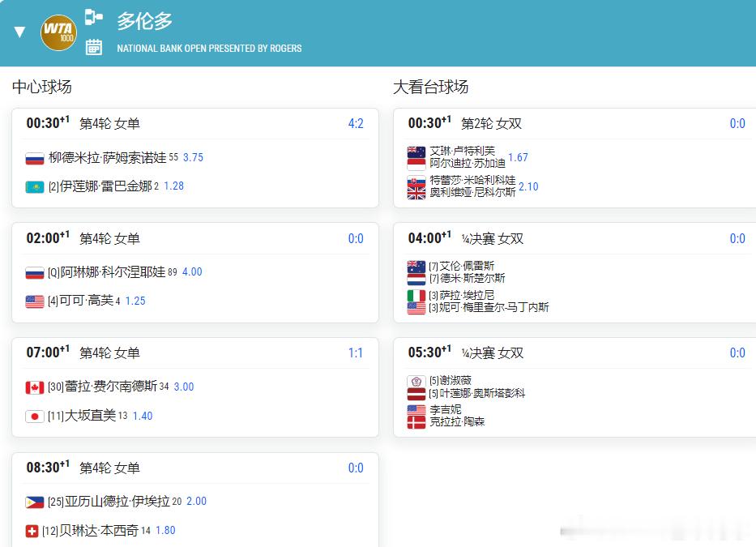Click Japanese flag beside 大坂直美
756x547 pixels.
pyautogui.click(x=35, y=417)
